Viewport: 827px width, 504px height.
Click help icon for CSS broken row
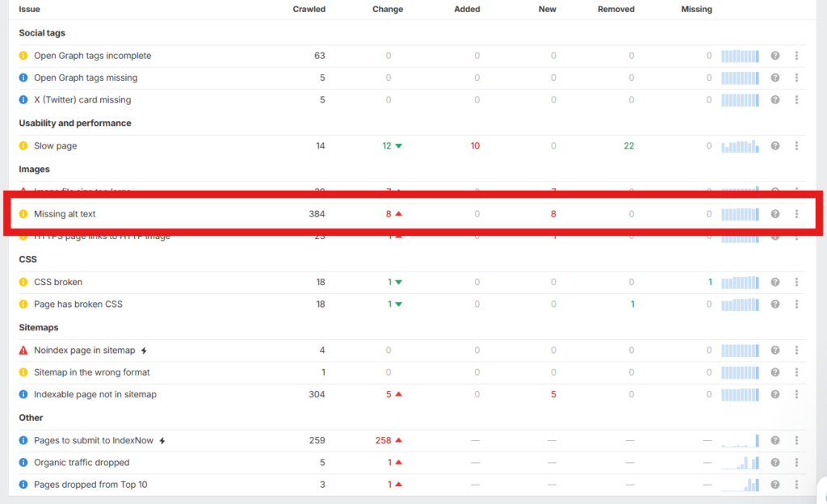pos(775,282)
